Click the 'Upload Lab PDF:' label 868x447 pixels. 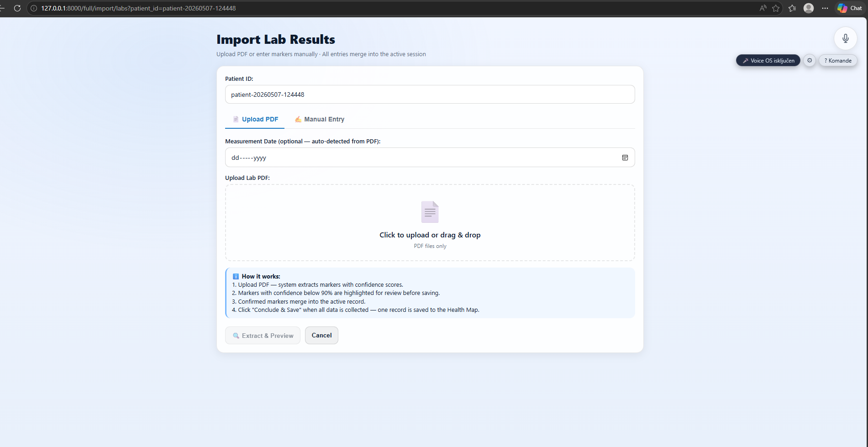click(x=247, y=178)
